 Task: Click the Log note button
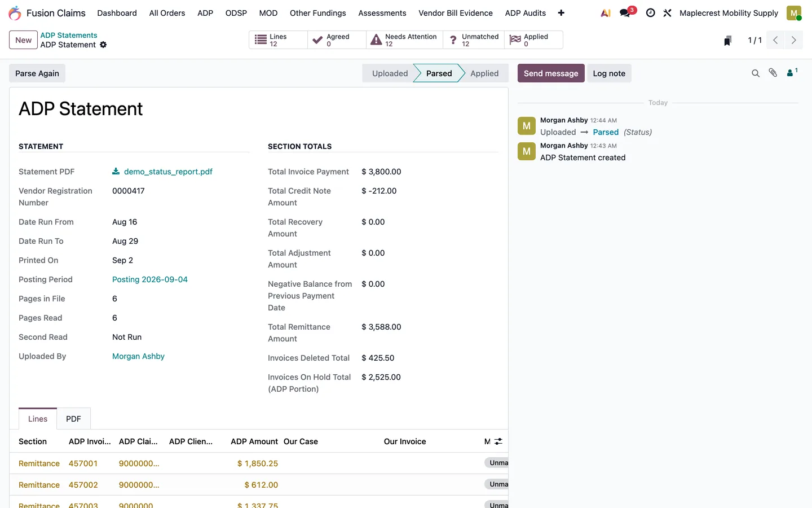(609, 73)
